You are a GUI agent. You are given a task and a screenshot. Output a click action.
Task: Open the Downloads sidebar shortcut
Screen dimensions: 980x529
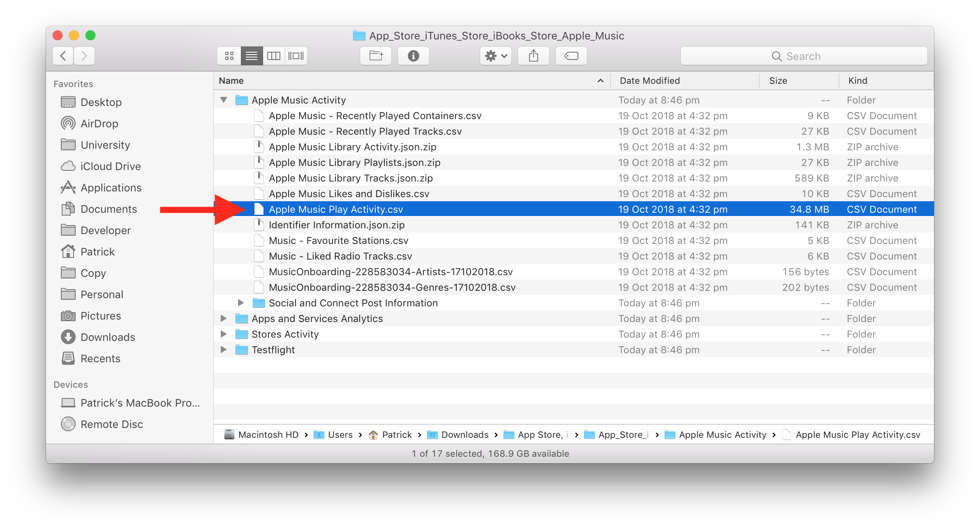[x=108, y=337]
